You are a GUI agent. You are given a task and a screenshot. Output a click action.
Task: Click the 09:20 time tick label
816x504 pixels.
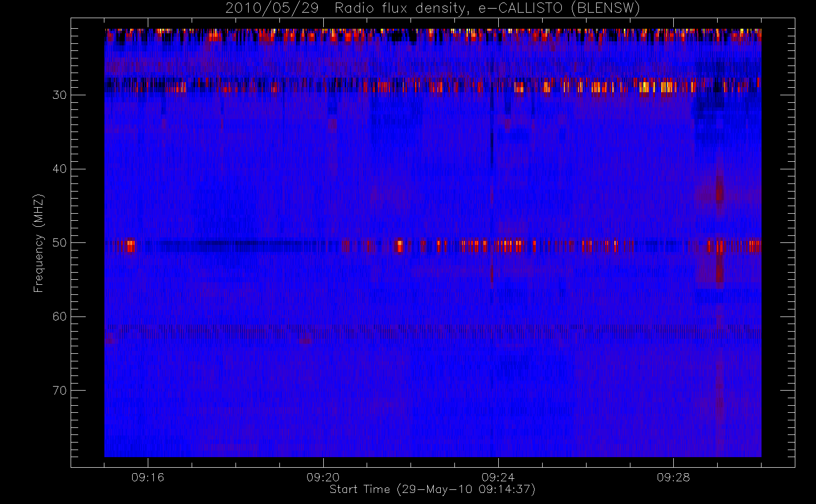coord(323,477)
